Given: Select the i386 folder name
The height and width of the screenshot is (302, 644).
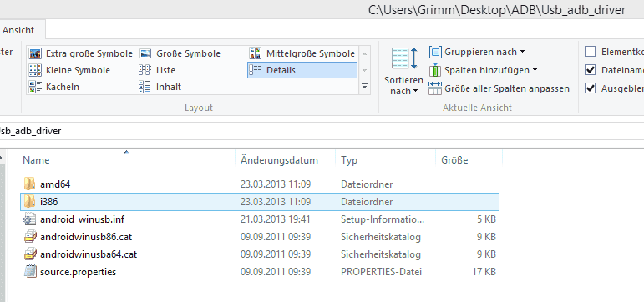Looking at the screenshot, I should 49,202.
